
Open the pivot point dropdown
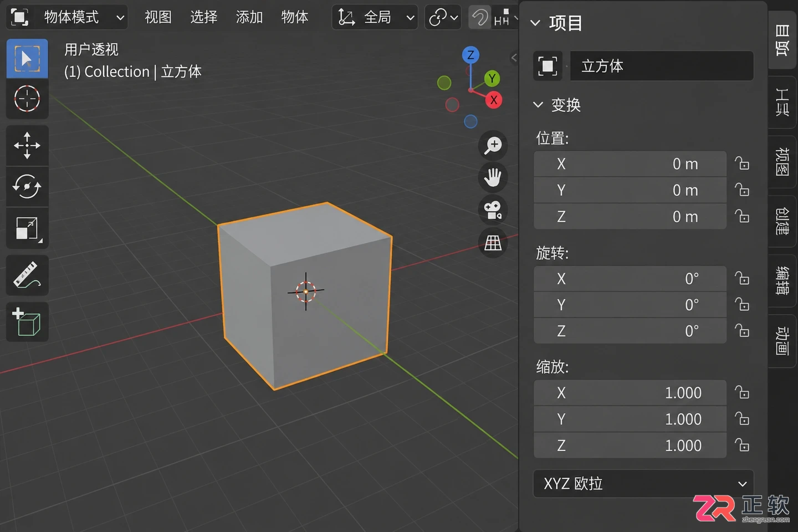(x=443, y=17)
